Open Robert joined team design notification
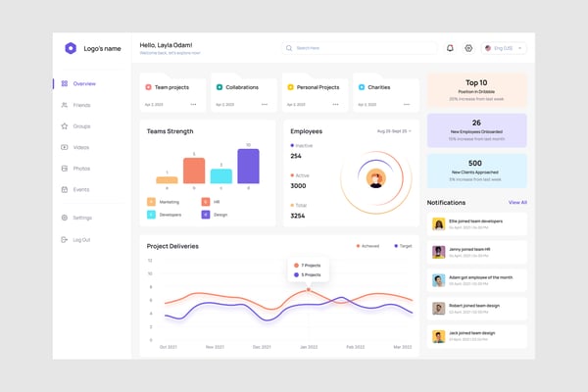588x392 pixels. tap(476, 309)
